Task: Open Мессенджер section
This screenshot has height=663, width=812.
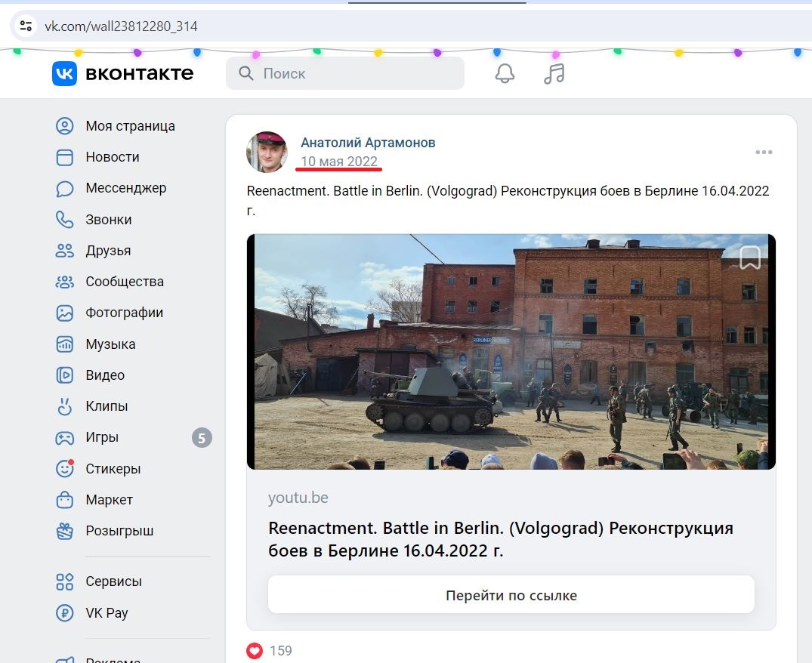Action: click(x=126, y=188)
